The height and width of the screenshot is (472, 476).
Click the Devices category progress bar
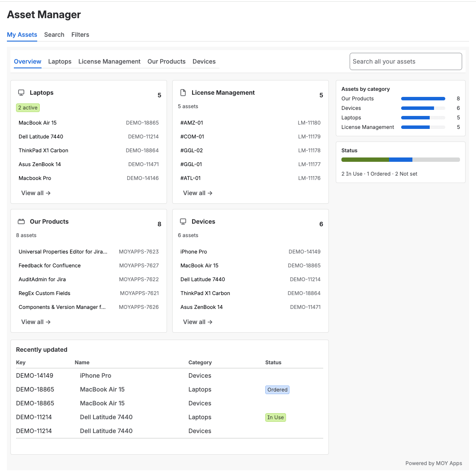(423, 108)
